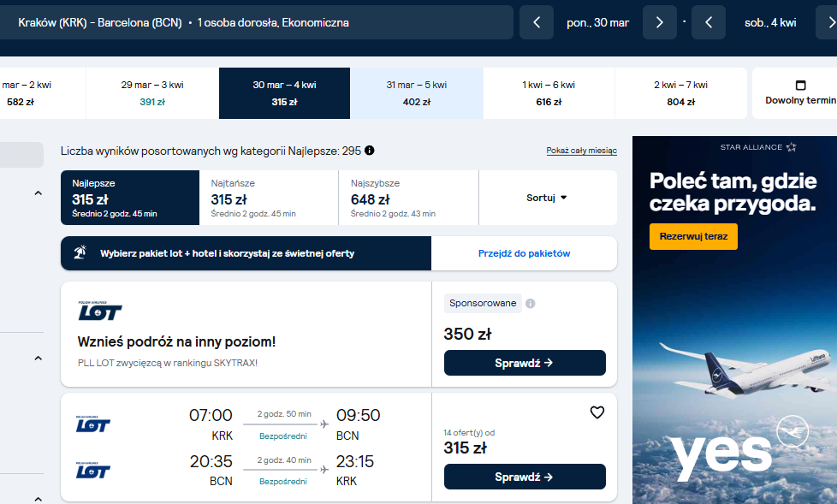Save LOT flight with heart icon
This screenshot has height=504, width=837.
[597, 412]
